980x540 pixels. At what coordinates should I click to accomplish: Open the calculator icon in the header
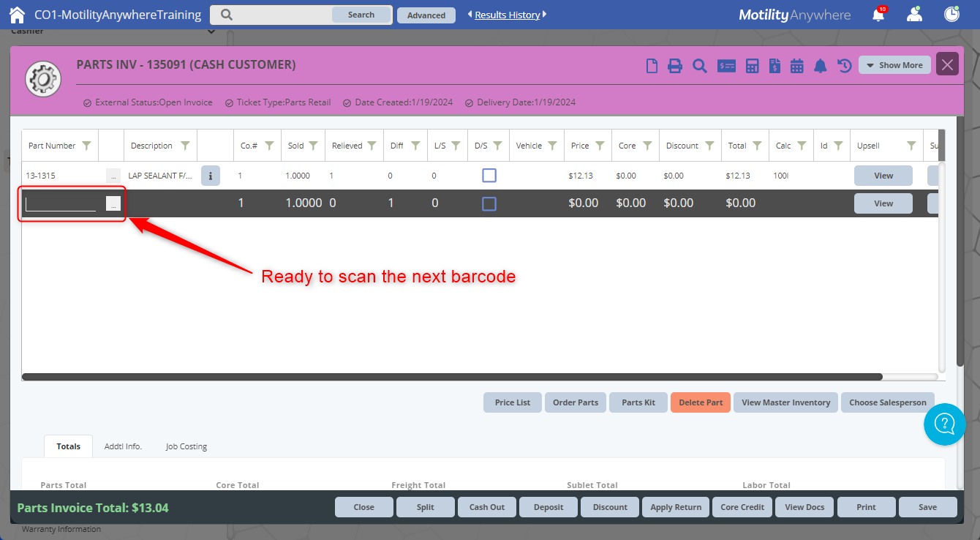click(752, 66)
